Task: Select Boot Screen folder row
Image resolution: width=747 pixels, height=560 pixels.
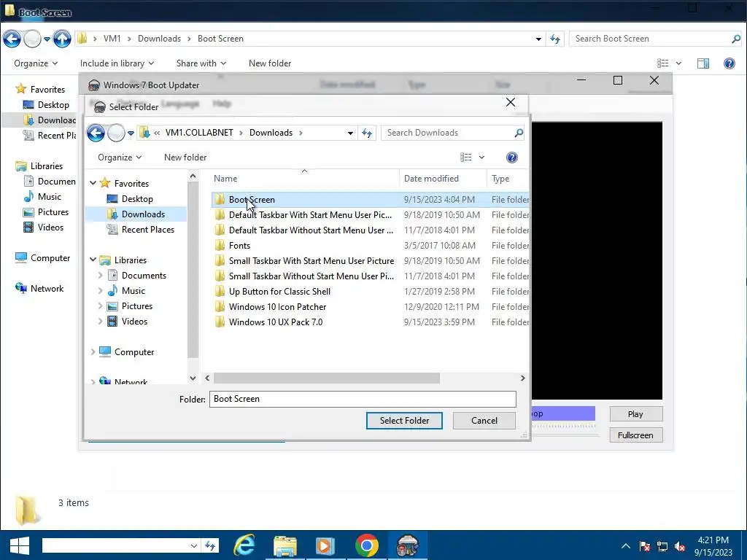Action: 370,200
